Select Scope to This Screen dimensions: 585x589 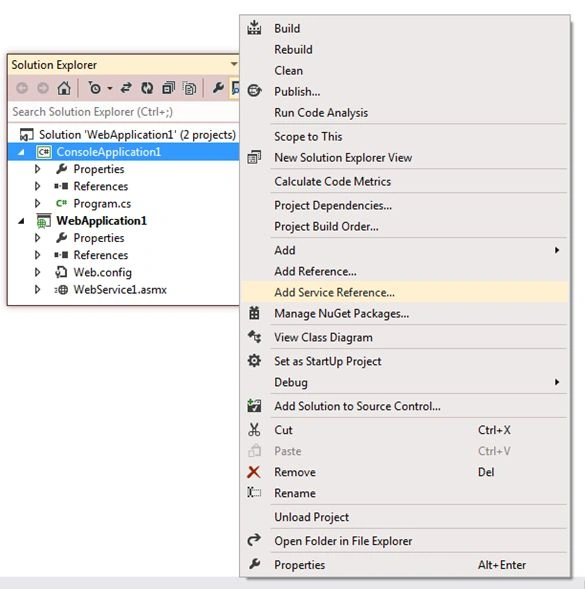[405, 137]
